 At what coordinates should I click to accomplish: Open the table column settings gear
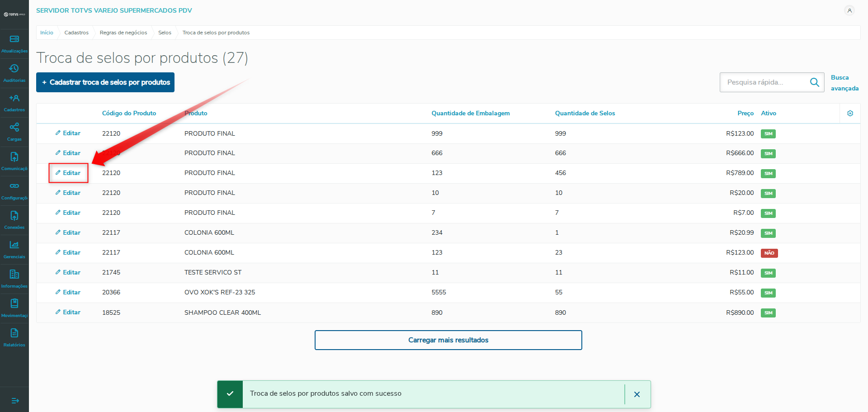tap(850, 114)
